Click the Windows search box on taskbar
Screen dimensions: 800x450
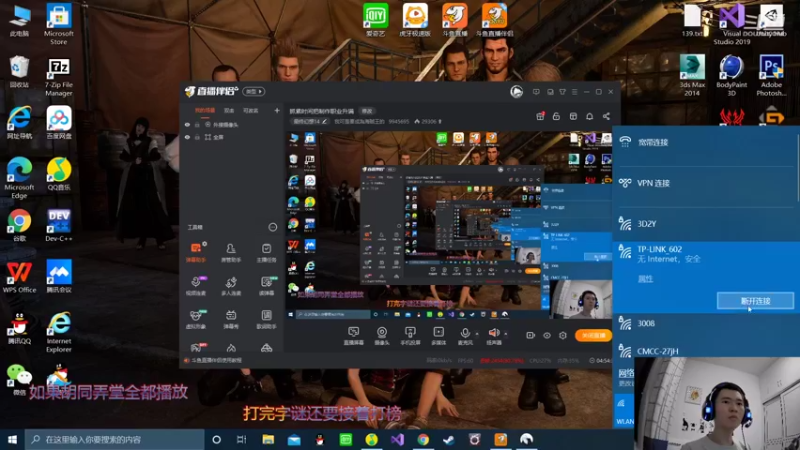click(x=115, y=439)
